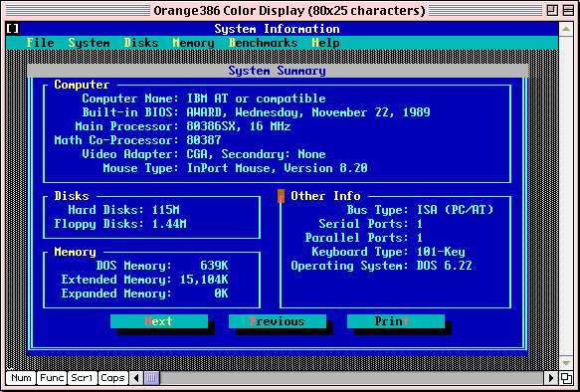Click the window shade icon in the emulator title bar
Viewport: 580px width, 392px height.
568,10
